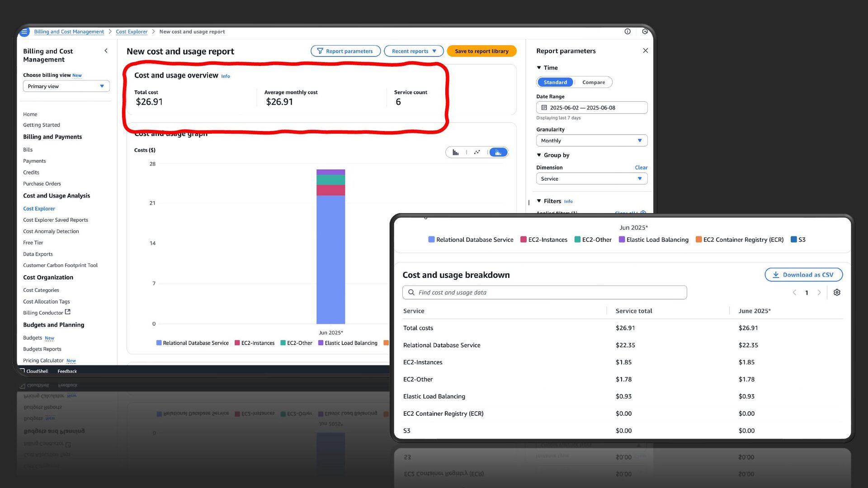
Task: Expand the Primary view billing dropdown
Action: (66, 86)
